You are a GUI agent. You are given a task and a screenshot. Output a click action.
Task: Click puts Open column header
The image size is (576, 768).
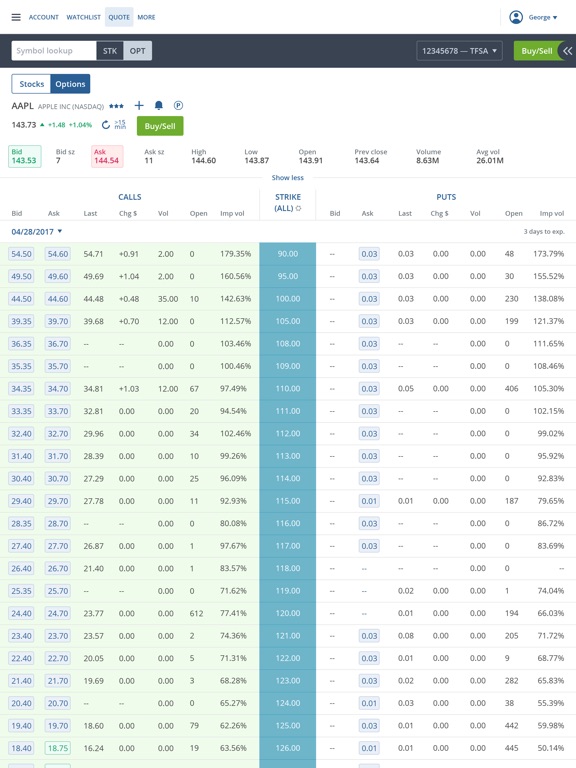click(x=514, y=214)
